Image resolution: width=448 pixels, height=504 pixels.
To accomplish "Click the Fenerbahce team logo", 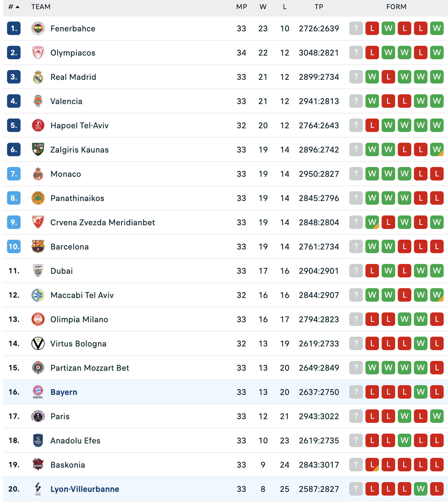I will tap(38, 29).
